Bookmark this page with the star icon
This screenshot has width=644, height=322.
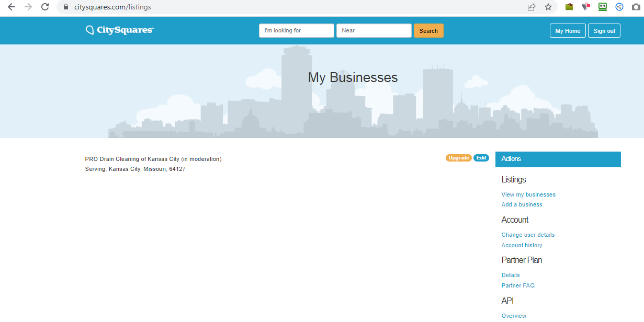tap(548, 7)
